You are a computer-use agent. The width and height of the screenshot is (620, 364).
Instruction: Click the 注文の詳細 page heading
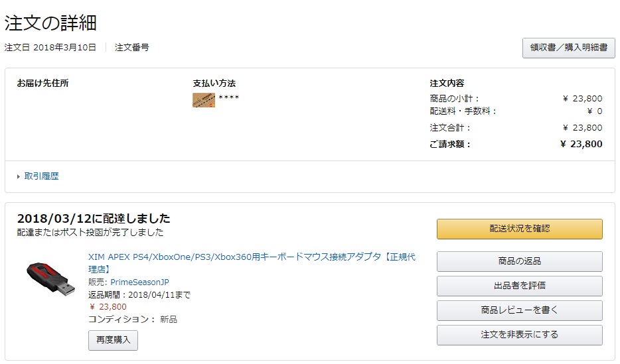[x=50, y=23]
